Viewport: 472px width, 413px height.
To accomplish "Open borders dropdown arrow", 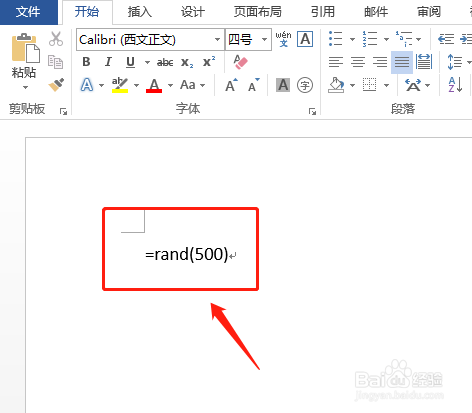I will pos(386,85).
